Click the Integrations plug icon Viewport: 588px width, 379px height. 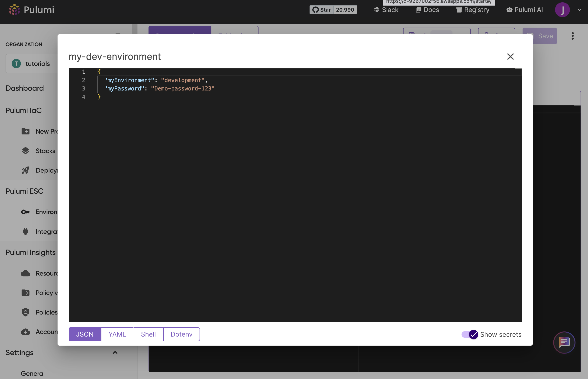pos(25,231)
